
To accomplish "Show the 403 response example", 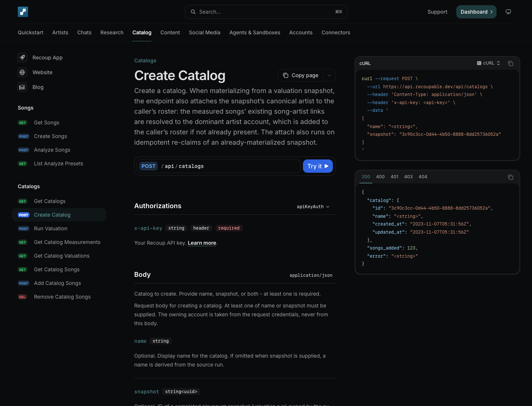I will coord(409,177).
